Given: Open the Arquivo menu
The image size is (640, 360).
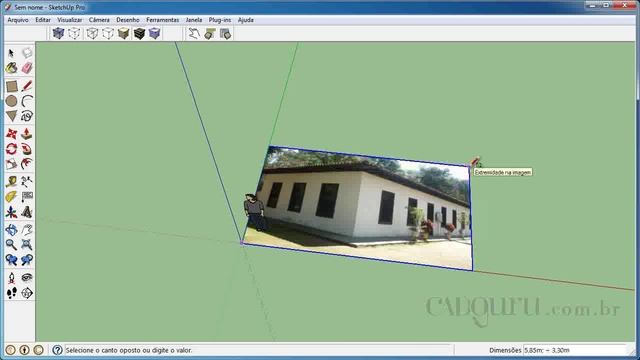Looking at the screenshot, I should click(18, 20).
